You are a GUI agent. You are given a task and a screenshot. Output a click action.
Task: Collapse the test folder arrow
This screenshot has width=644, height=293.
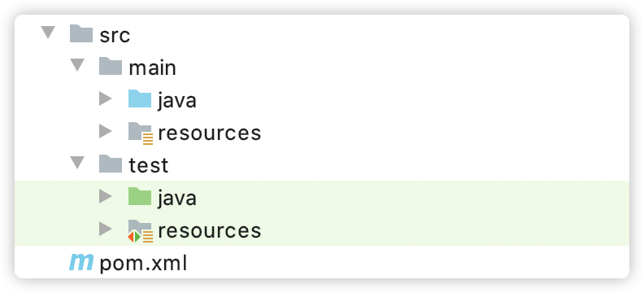(77, 163)
